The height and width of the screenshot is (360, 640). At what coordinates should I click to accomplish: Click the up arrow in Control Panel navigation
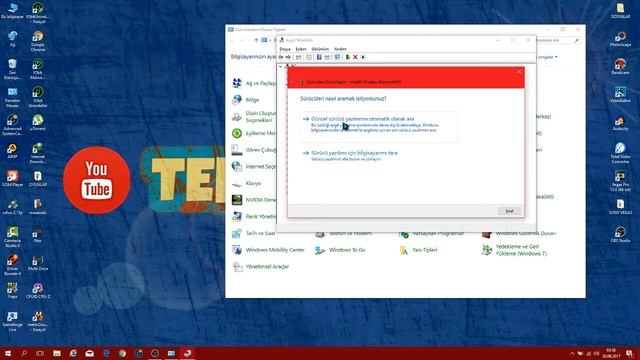pyautogui.click(x=256, y=40)
